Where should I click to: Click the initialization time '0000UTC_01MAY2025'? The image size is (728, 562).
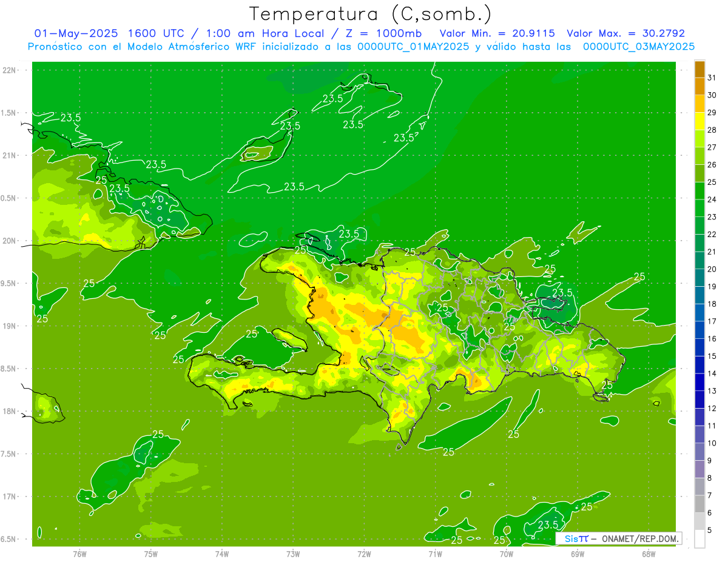coord(413,47)
